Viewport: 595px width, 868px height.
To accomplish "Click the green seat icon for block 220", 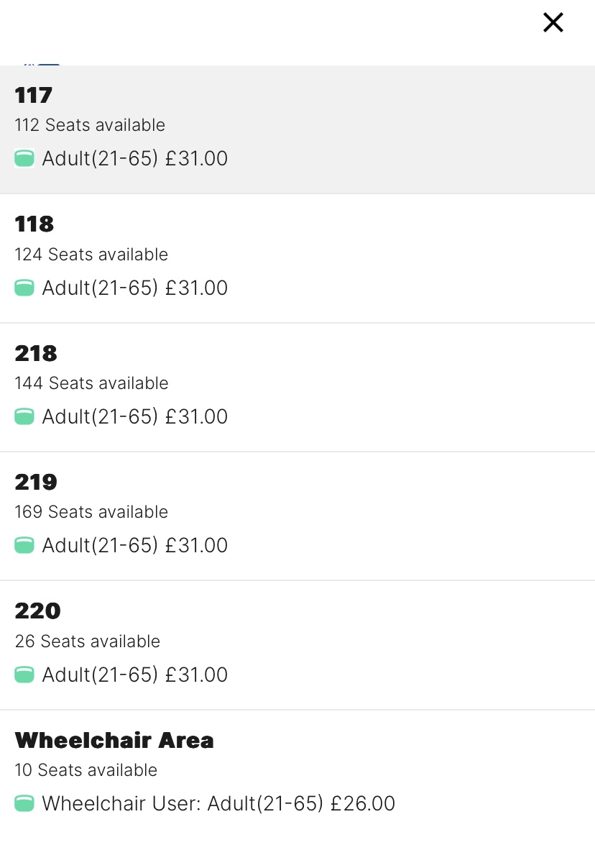I will (x=24, y=675).
